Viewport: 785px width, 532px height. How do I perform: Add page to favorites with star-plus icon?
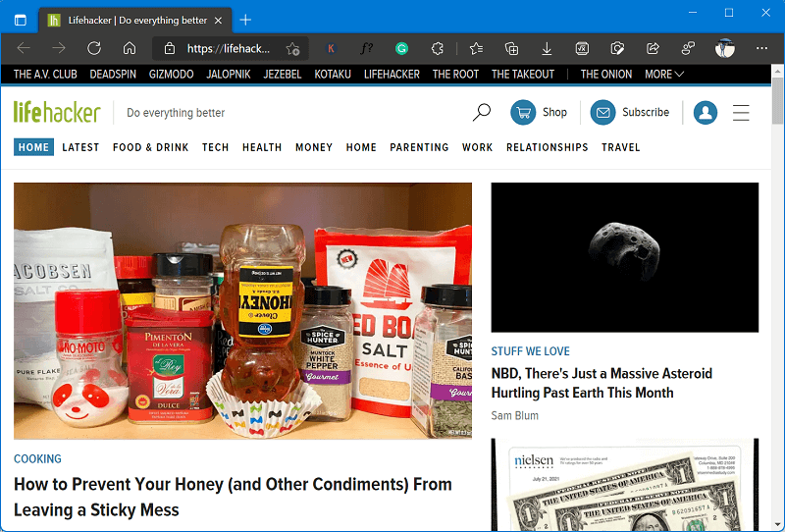292,49
